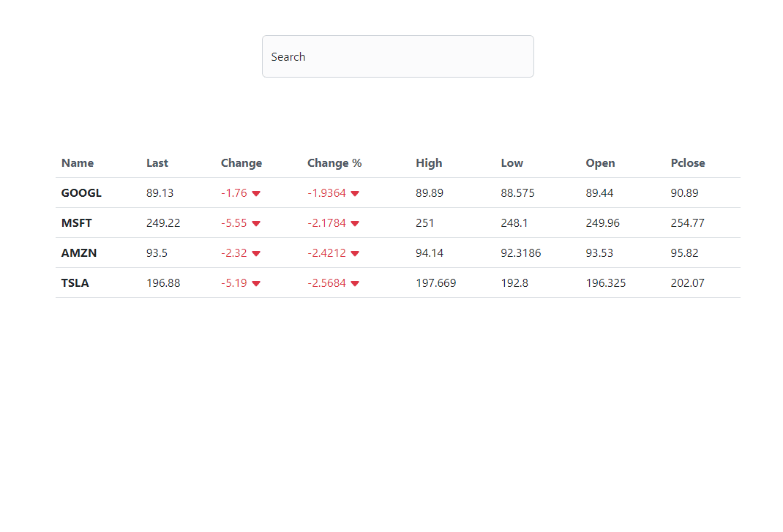This screenshot has height=532, width=783.
Task: Click TSLA percent change -2.5684
Action: 326,282
